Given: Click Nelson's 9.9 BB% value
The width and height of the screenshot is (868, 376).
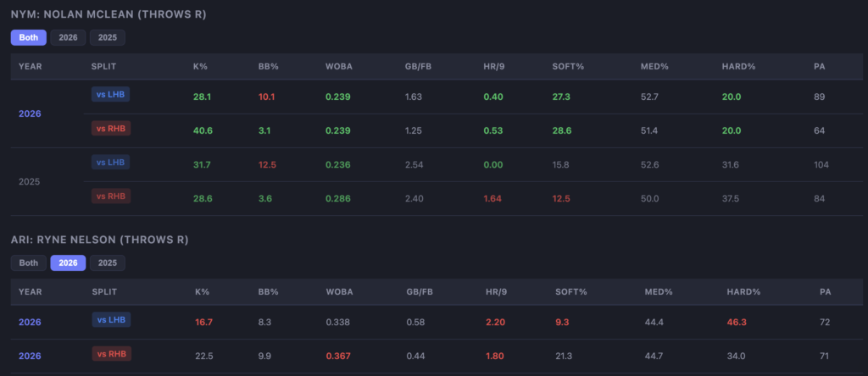Looking at the screenshot, I should point(264,356).
